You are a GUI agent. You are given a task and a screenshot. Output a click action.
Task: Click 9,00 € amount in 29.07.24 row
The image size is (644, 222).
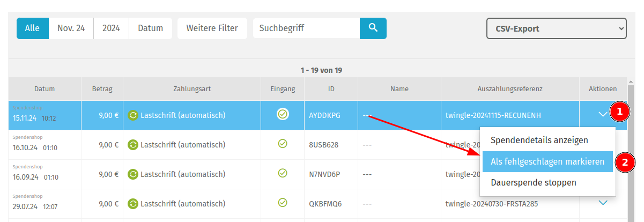coord(109,204)
